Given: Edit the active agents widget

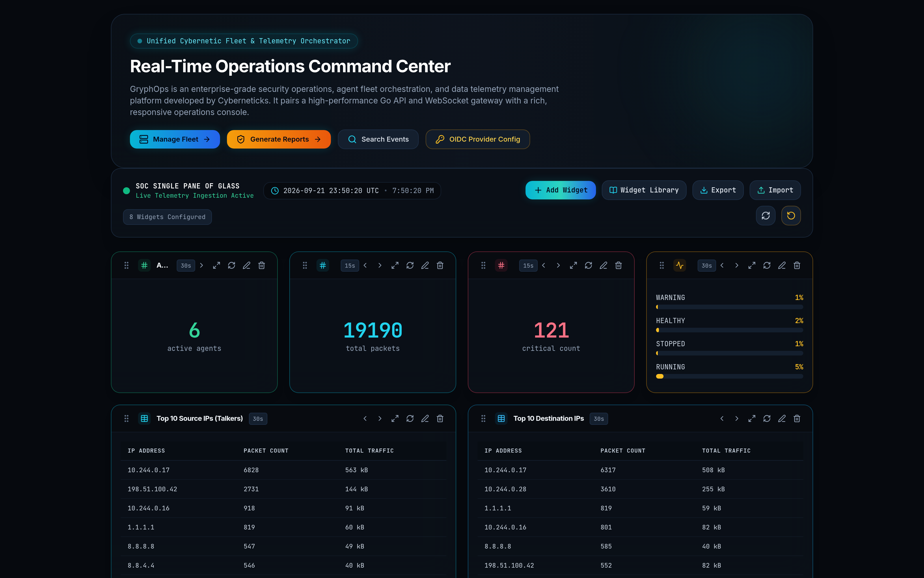Looking at the screenshot, I should point(247,265).
